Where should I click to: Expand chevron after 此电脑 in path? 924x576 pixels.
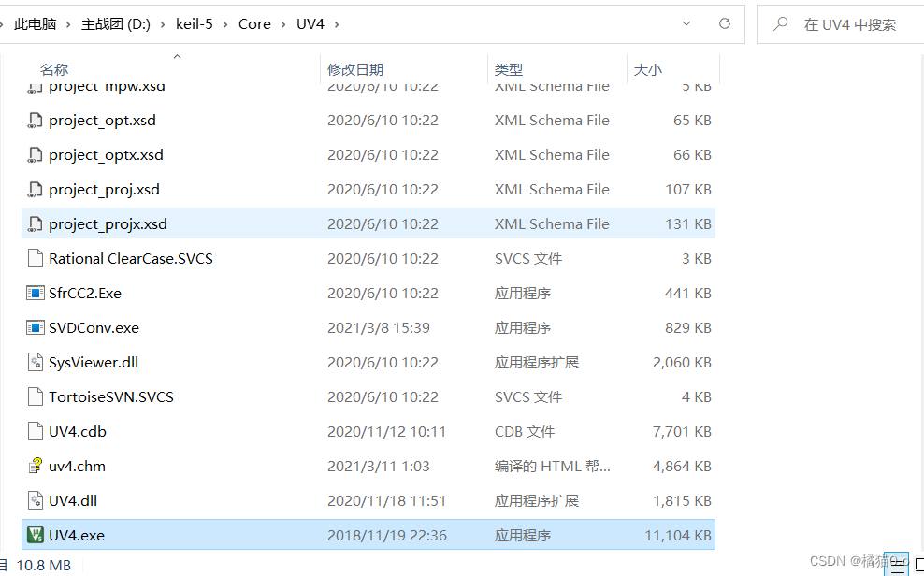[x=68, y=24]
